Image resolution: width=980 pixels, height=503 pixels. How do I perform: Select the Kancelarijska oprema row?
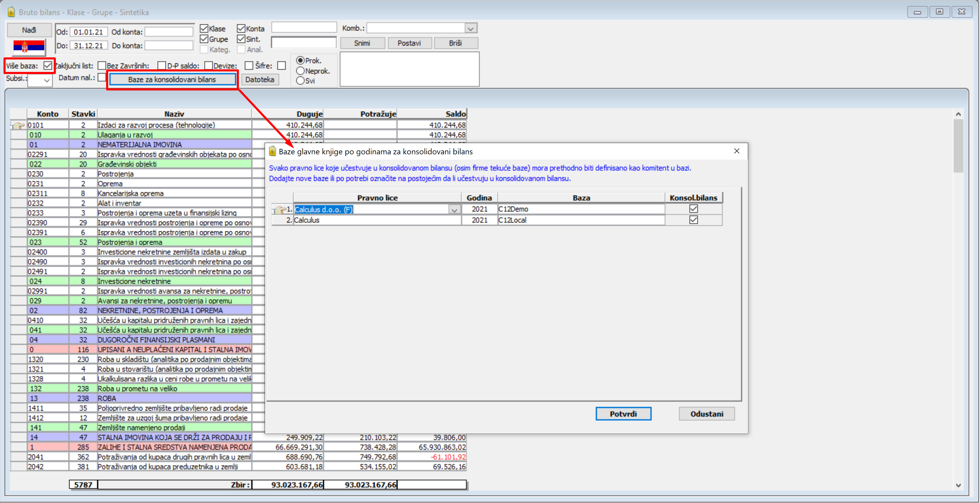137,193
